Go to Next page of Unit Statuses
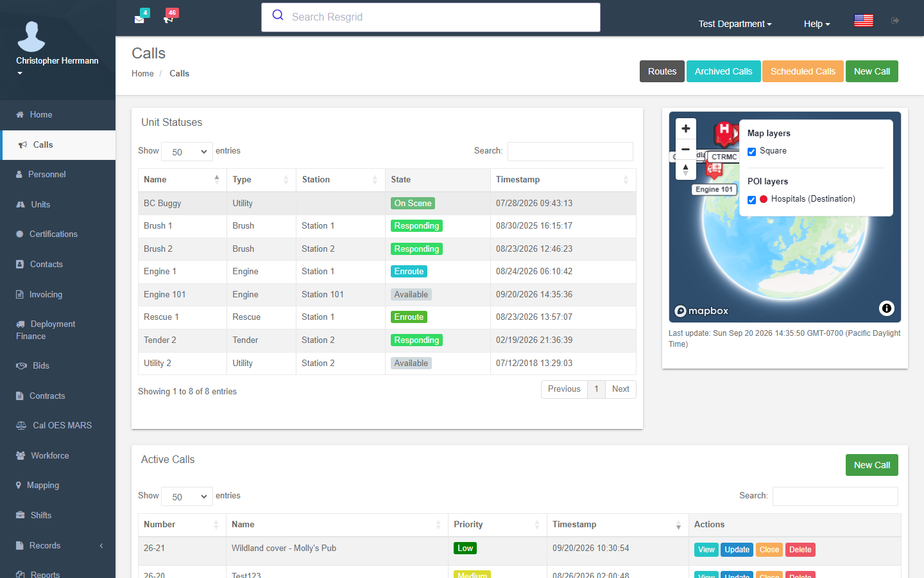Image resolution: width=924 pixels, height=578 pixels. (620, 389)
